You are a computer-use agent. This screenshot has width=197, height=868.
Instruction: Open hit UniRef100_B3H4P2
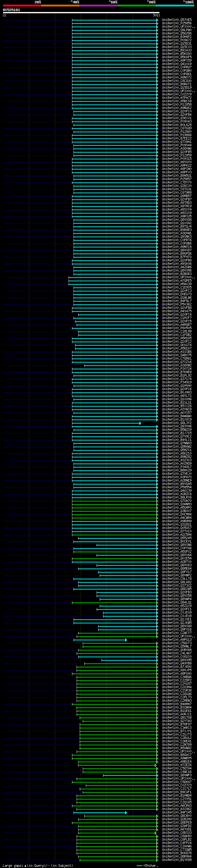click(x=176, y=37)
